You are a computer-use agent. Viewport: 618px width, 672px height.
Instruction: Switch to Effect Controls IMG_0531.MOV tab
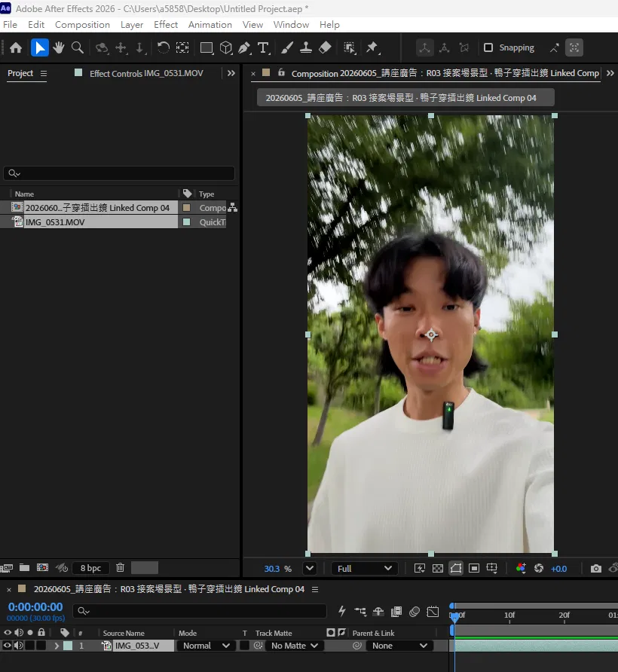point(146,73)
